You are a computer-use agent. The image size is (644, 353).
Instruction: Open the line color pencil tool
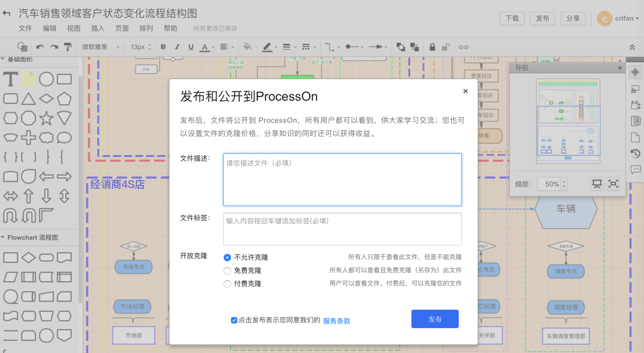(270, 47)
